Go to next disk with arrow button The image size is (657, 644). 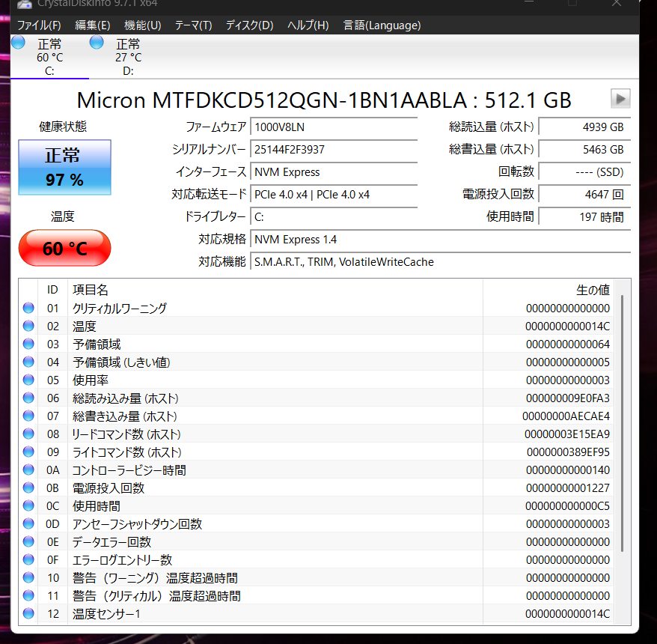(x=620, y=99)
